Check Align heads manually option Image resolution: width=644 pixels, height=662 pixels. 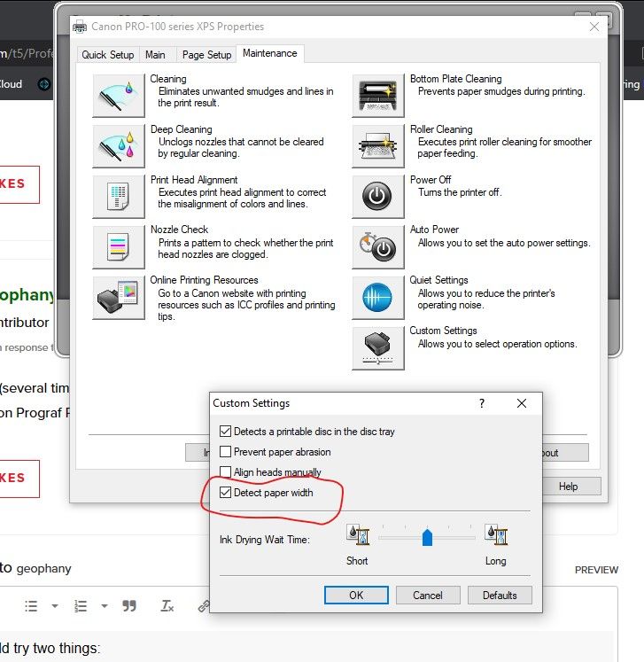tap(225, 472)
